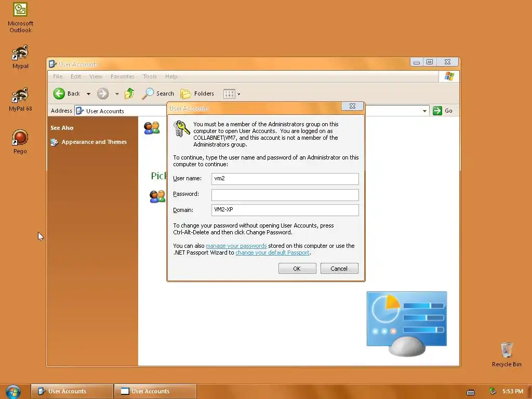Open the Forward history dropdown arrow

coord(117,94)
